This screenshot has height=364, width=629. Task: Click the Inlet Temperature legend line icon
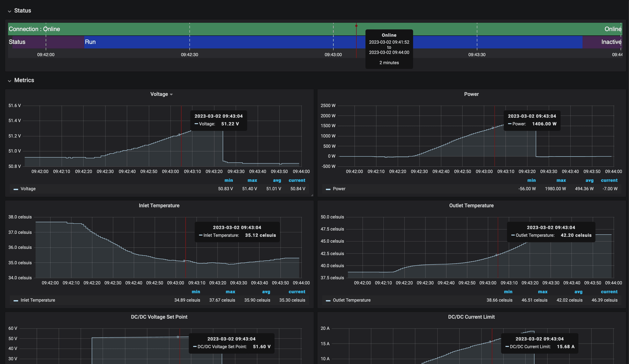pyautogui.click(x=15, y=300)
